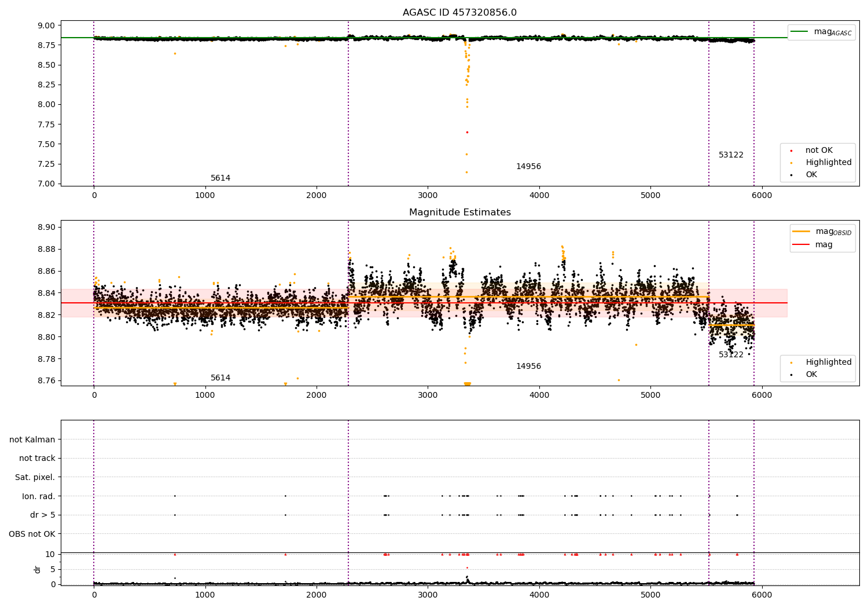Click the lowest orange outlier point in top plot

pos(466,172)
